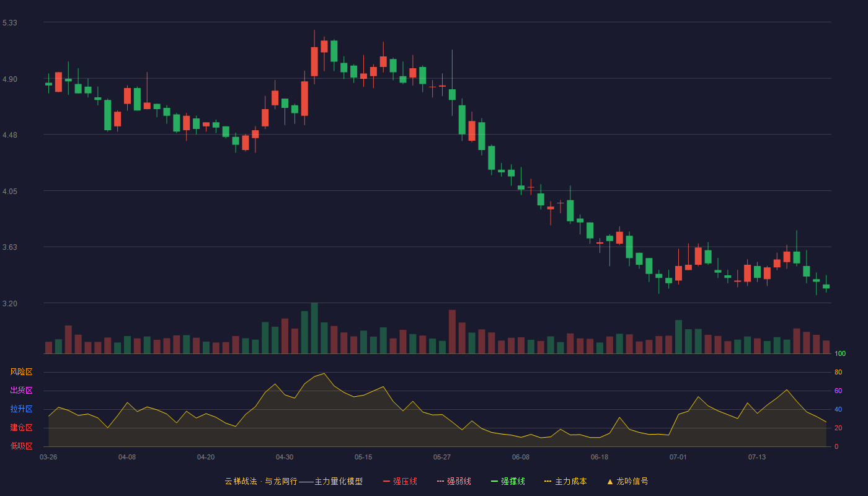
Task: Click the purple 60 indicator axis value
Action: tap(838, 391)
